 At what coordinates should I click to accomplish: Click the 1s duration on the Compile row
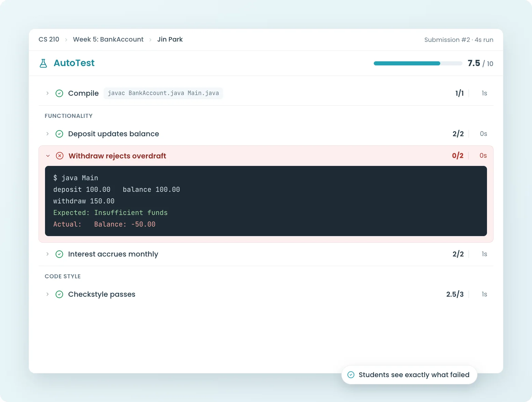[x=484, y=93]
